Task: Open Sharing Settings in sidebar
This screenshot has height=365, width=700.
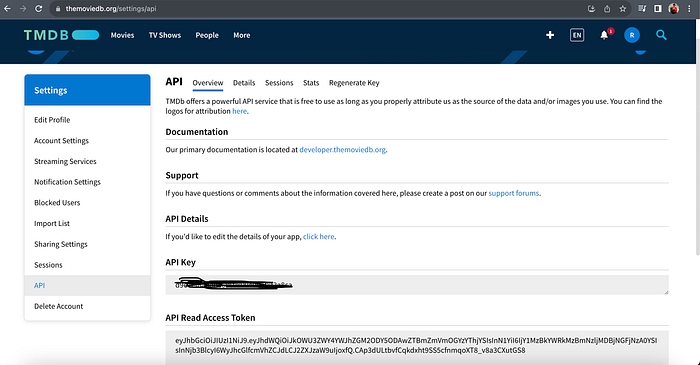Action: coord(61,244)
